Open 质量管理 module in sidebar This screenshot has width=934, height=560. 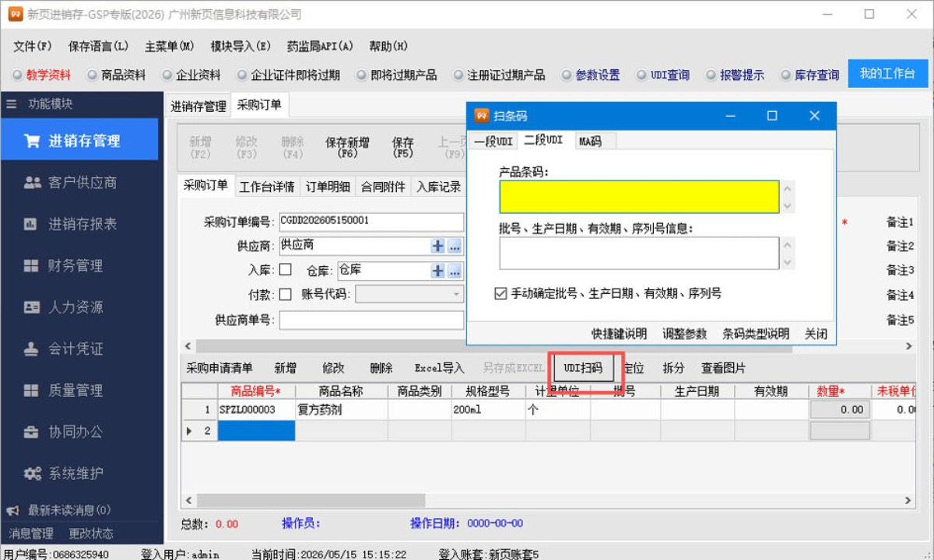pyautogui.click(x=79, y=390)
